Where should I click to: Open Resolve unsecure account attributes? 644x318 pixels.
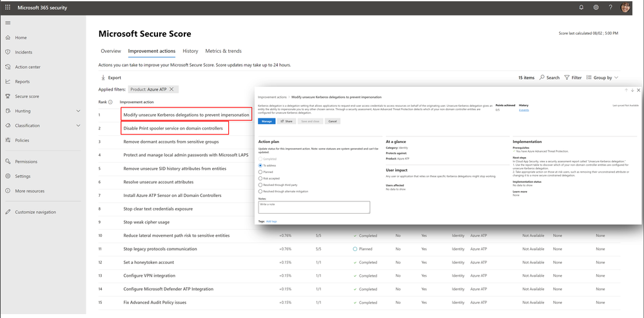[159, 182]
